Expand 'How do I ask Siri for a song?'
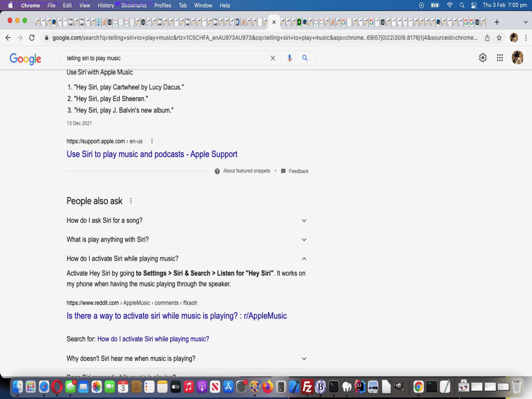532x399 pixels. tap(187, 220)
